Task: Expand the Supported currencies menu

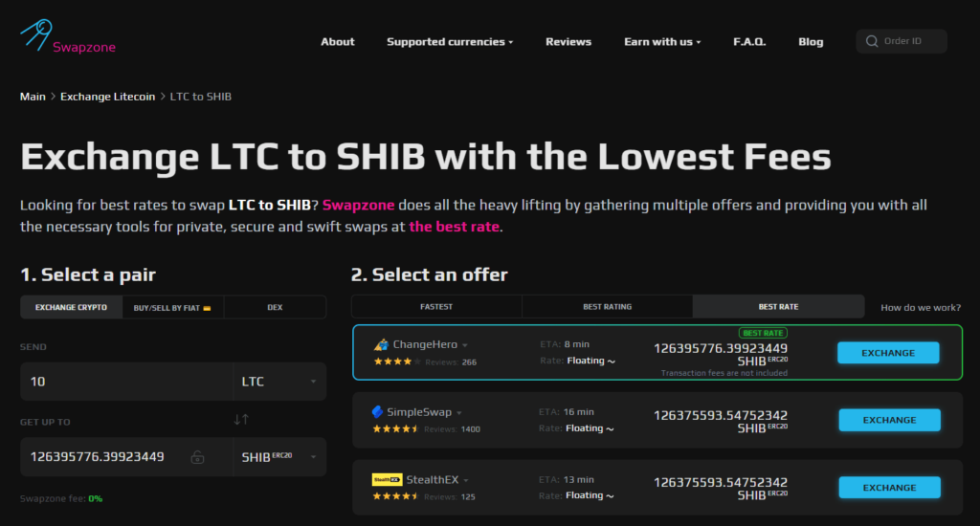Action: [x=450, y=42]
